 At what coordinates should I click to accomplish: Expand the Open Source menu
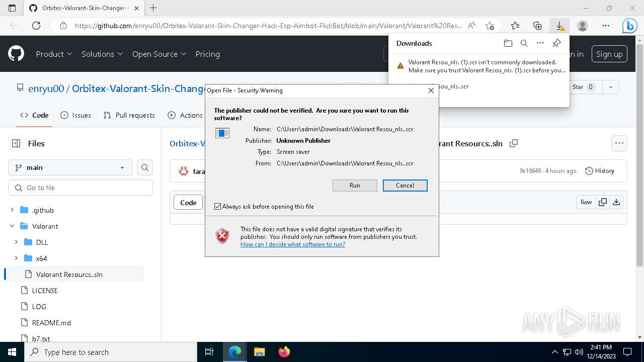(159, 54)
